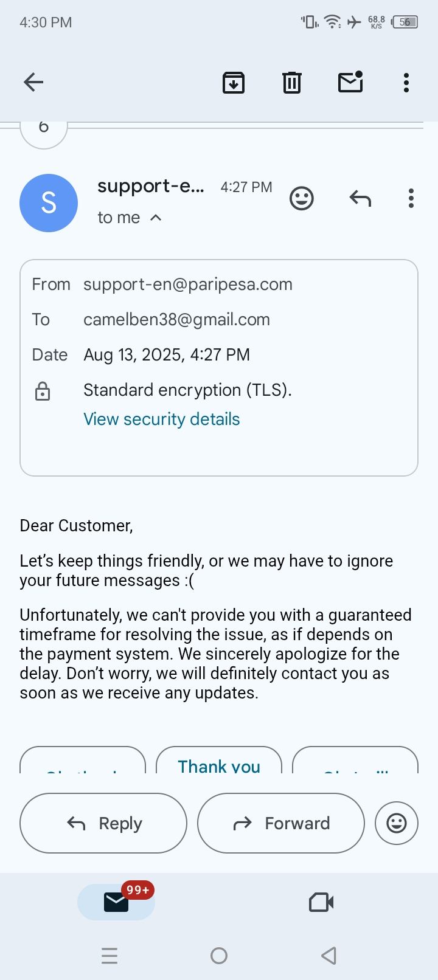This screenshot has height=980, width=438.
Task: Open message options three-dot menu
Action: (411, 198)
